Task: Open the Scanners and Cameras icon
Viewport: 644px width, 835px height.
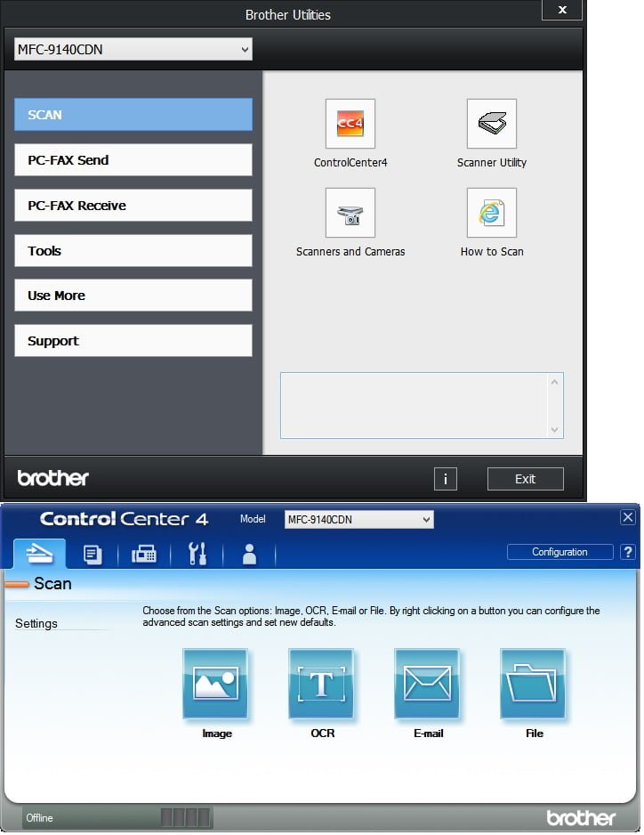Action: 350,213
